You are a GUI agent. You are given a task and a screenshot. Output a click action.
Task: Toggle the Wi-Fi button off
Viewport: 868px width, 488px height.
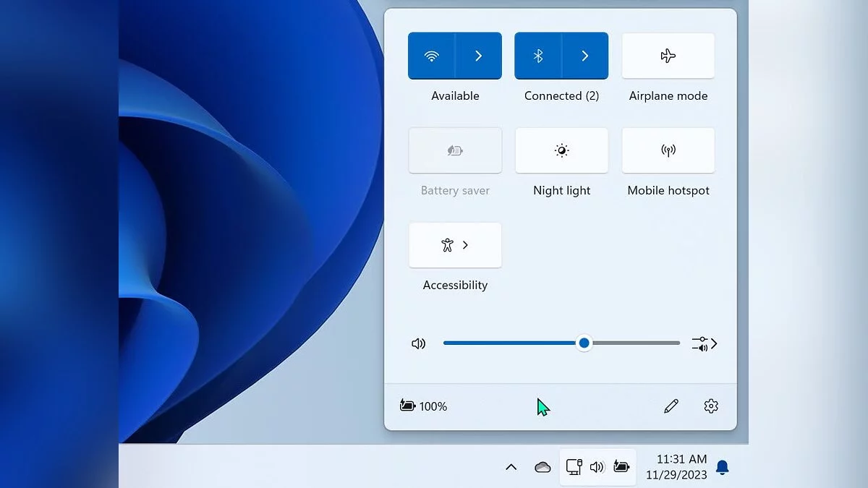[x=432, y=56]
